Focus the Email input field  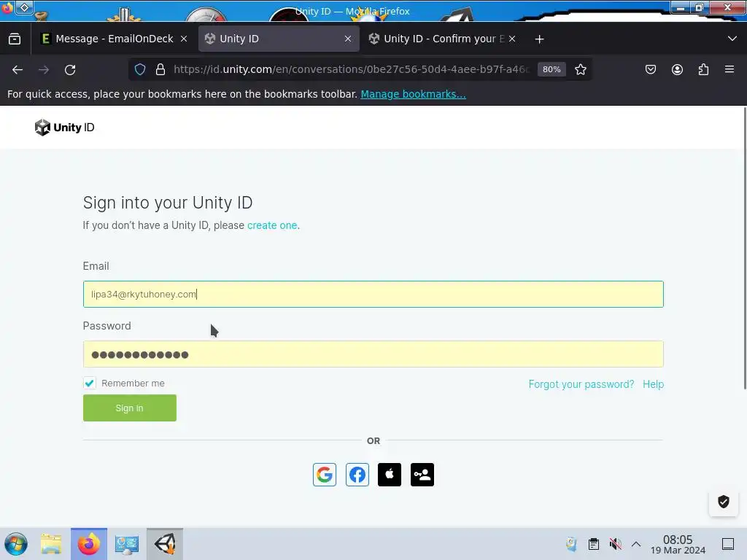tap(373, 294)
